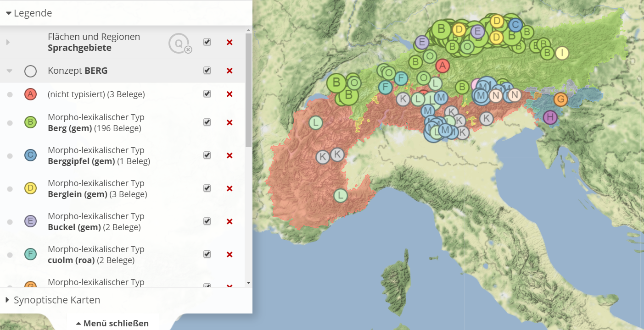Select the Buckel (gem) legend entry

(x=94, y=222)
